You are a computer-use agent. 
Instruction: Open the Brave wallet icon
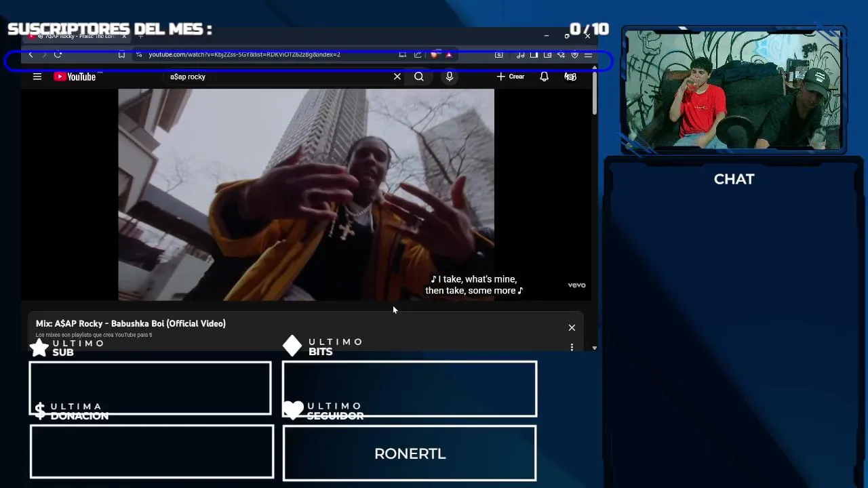point(547,55)
